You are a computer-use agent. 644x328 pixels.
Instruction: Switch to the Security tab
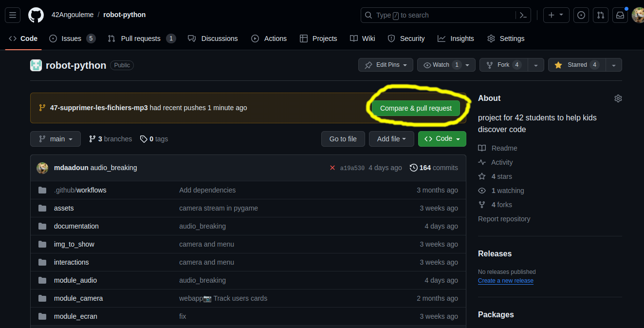click(406, 39)
